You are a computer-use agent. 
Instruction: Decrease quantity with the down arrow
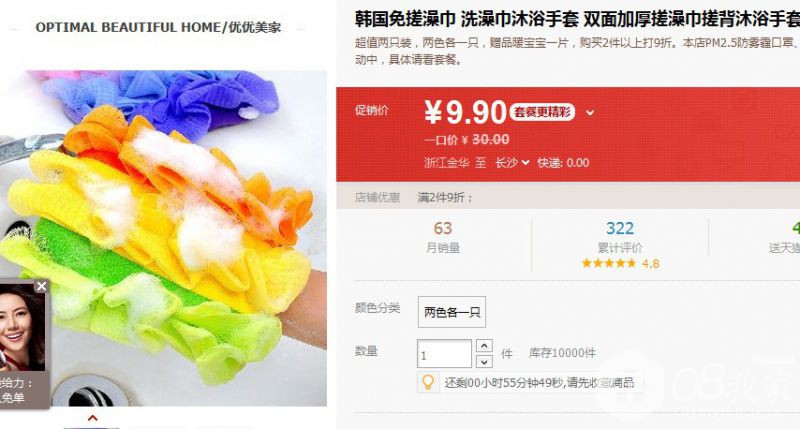click(x=484, y=362)
